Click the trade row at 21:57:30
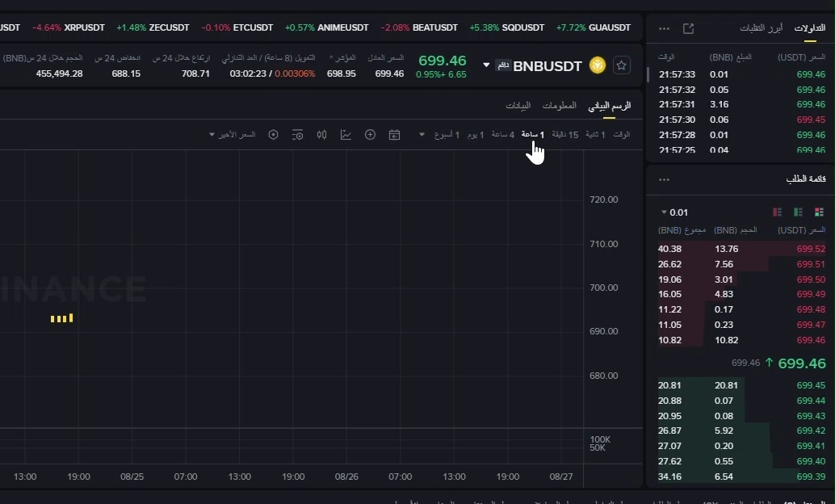Viewport: 835px width, 504px height. tap(741, 120)
